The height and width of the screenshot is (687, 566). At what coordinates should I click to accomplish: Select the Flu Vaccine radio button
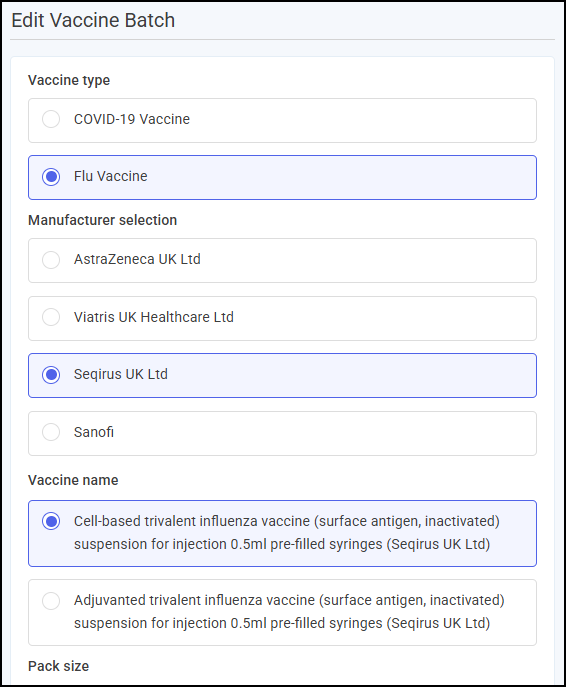tap(51, 177)
